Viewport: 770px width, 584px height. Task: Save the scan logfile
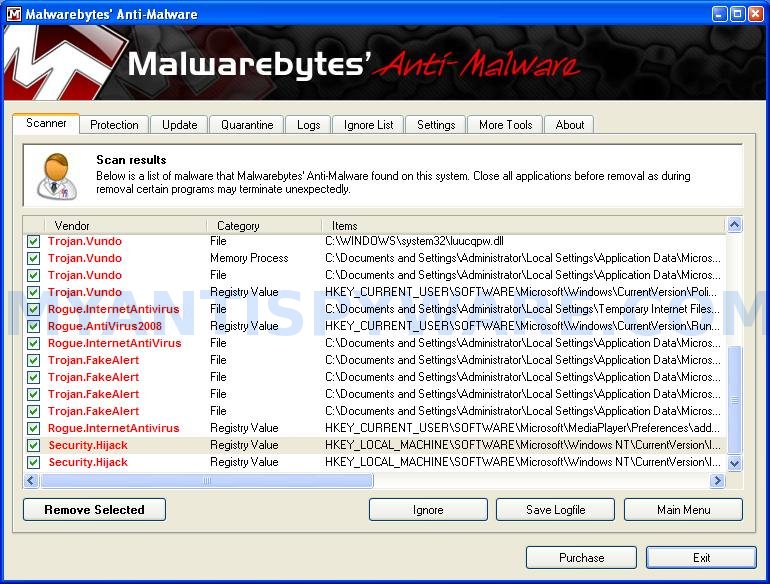tap(555, 510)
